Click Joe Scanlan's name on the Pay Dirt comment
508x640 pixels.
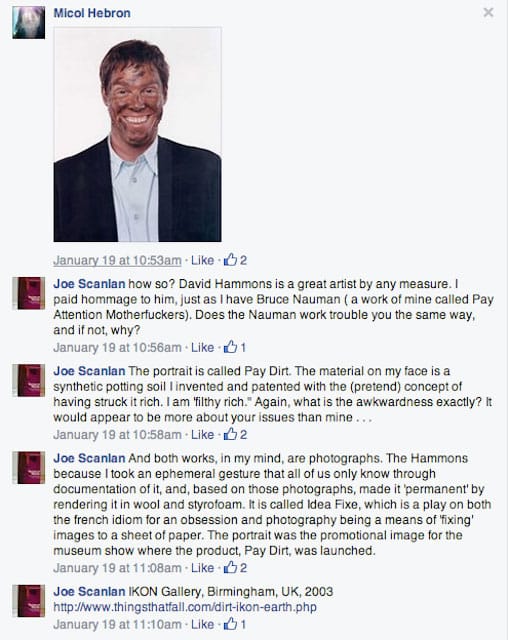[x=89, y=371]
